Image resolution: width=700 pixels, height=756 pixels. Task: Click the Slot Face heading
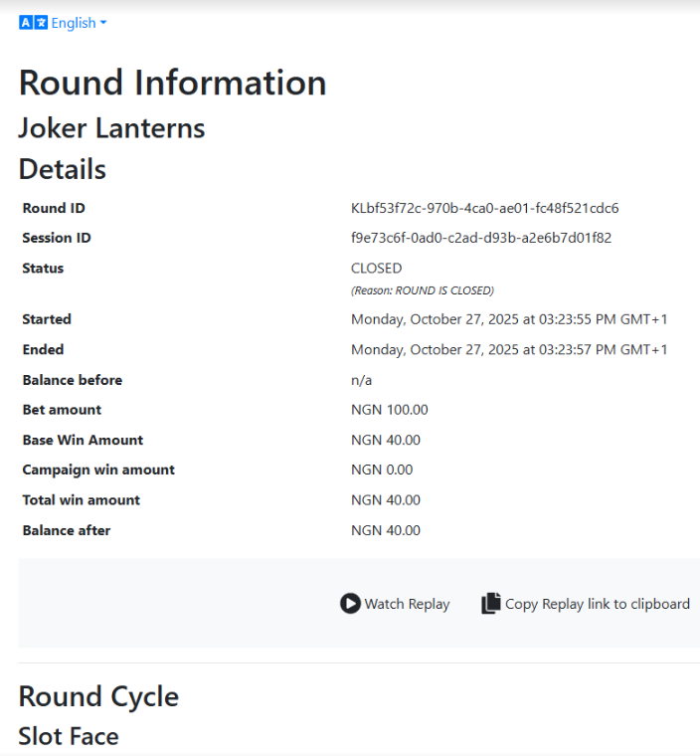pyautogui.click(x=69, y=736)
